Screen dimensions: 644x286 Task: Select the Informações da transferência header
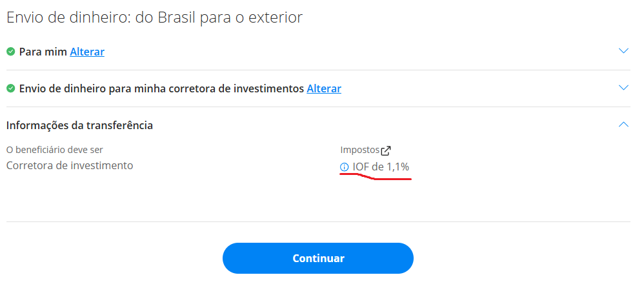pos(79,125)
